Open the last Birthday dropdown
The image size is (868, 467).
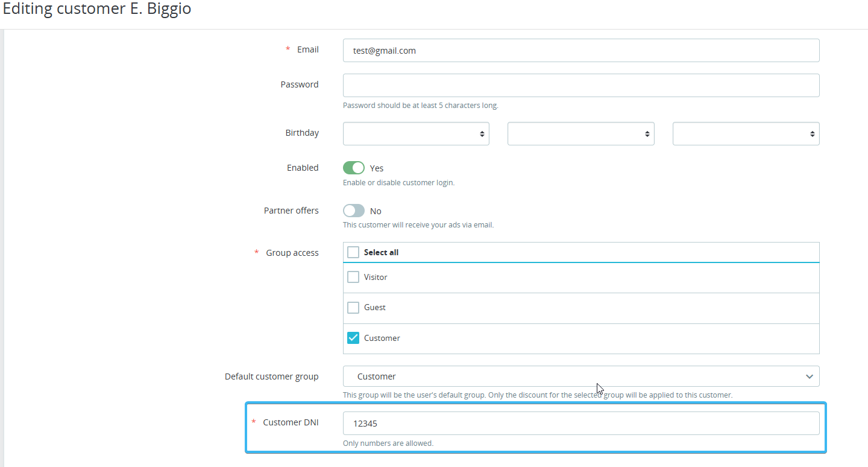coord(746,134)
